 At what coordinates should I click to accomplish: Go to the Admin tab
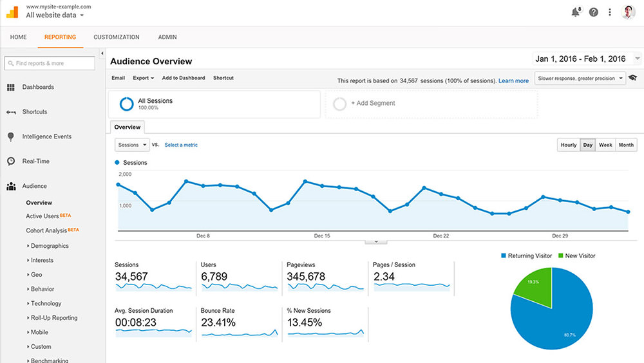167,37
